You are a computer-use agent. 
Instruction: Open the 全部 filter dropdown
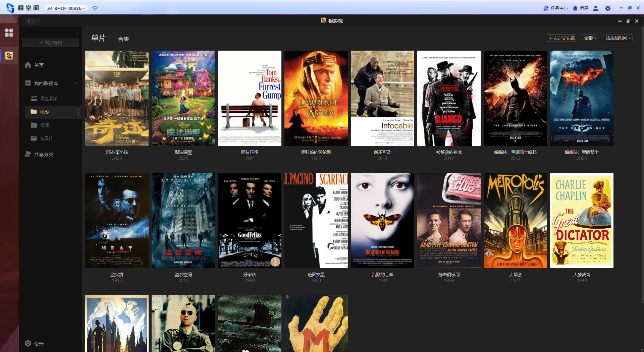coord(590,38)
